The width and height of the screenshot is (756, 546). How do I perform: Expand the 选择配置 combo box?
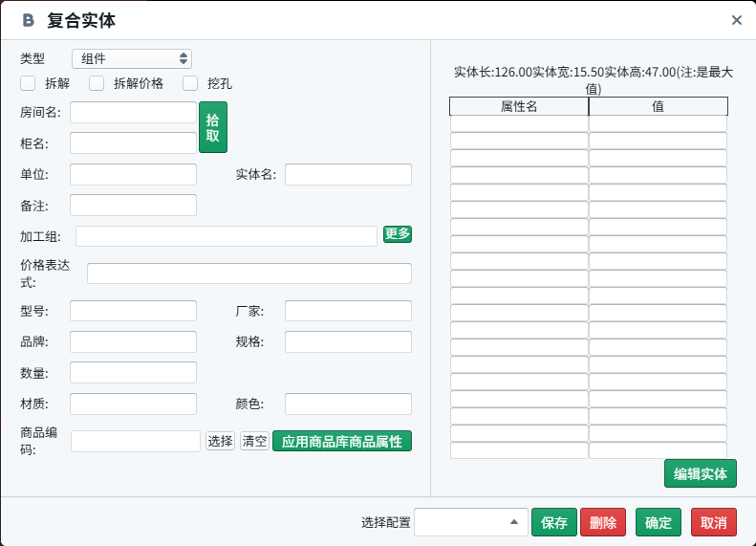(471, 522)
